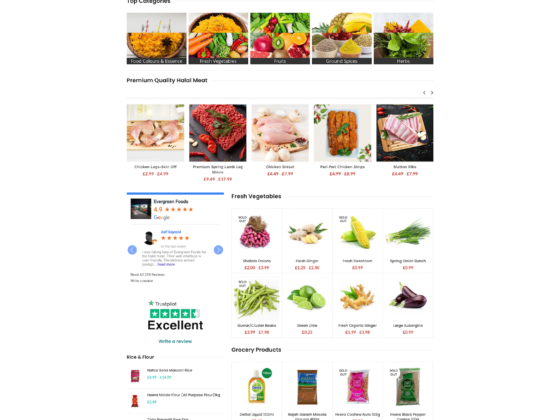Open the Fresh Vegetables category tile
The image size is (560, 420).
218,39
